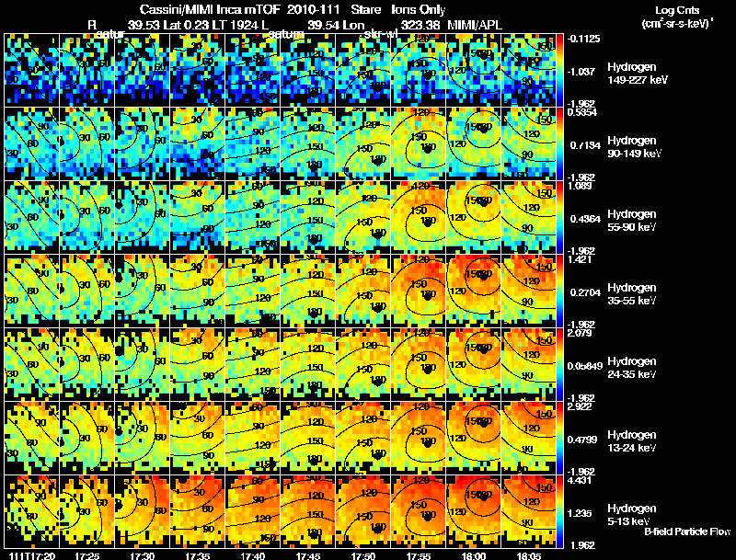Click the 2.922 color scale value
Screen dimensions: 736x560
[x=580, y=406]
